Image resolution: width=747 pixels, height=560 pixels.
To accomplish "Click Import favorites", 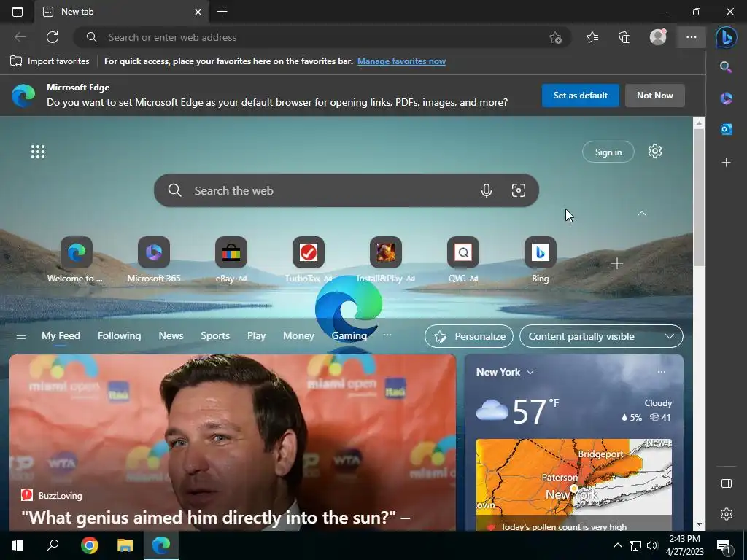I will 50,61.
